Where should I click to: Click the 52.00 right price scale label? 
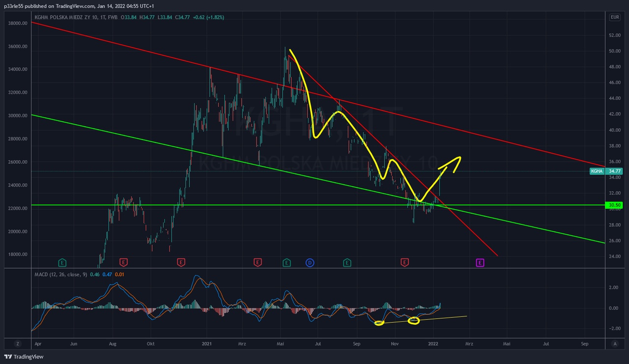coord(615,35)
